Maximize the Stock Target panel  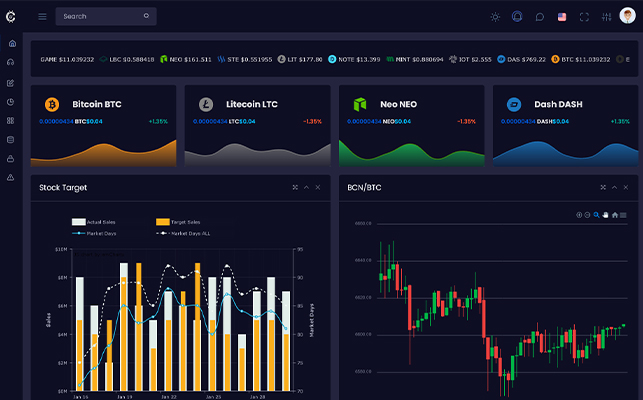pos(295,187)
